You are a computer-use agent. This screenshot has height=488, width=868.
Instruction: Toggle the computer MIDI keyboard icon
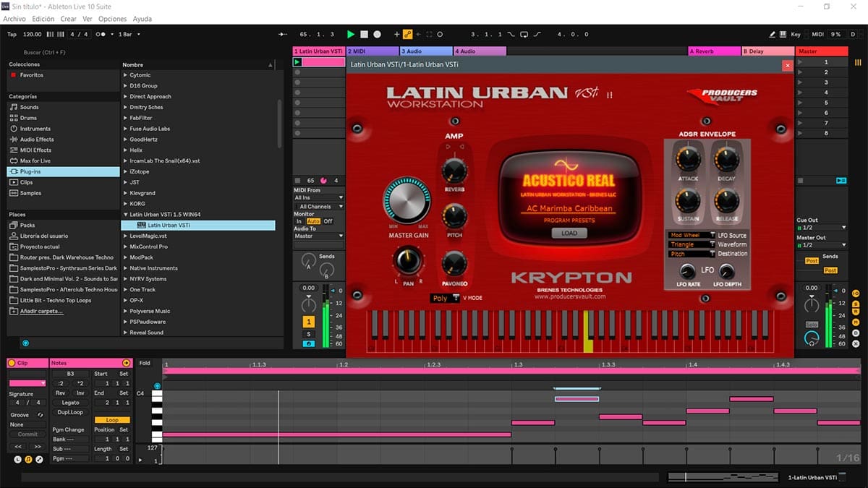point(783,34)
